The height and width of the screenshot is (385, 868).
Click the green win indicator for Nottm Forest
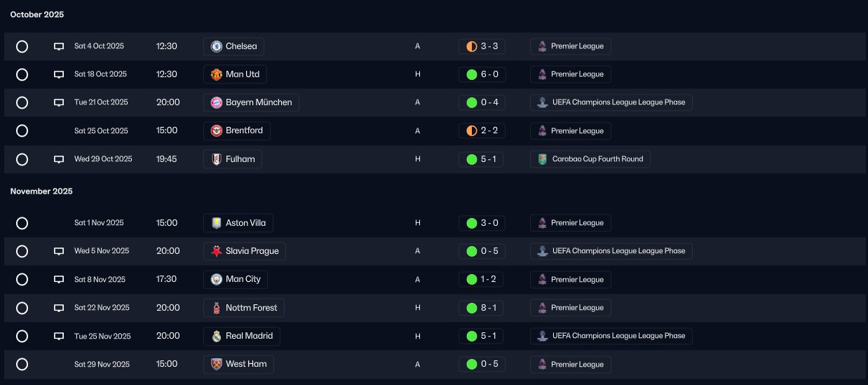pyautogui.click(x=472, y=308)
